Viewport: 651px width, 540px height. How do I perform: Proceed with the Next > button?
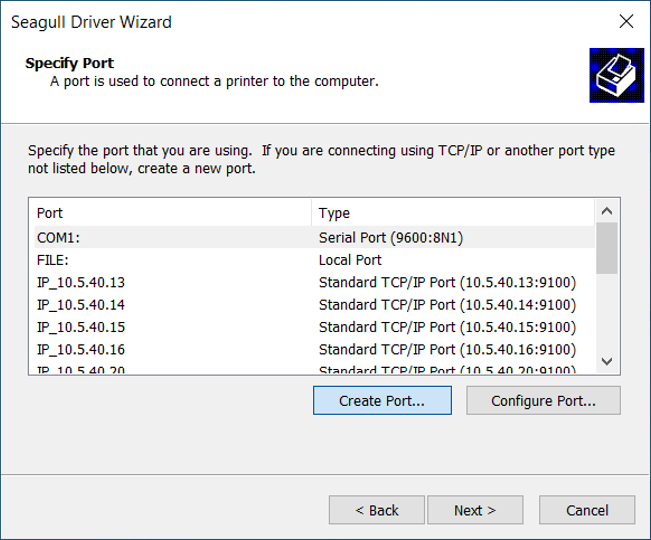(475, 510)
